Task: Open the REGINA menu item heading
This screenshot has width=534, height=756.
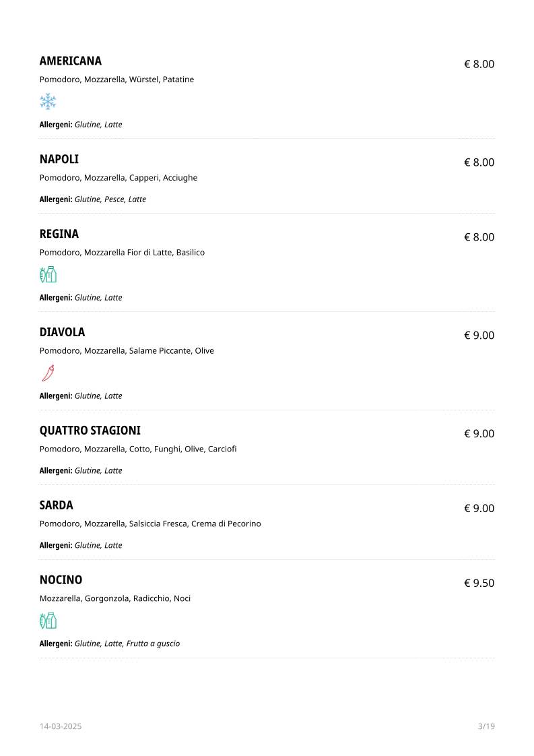Action: 59,234
